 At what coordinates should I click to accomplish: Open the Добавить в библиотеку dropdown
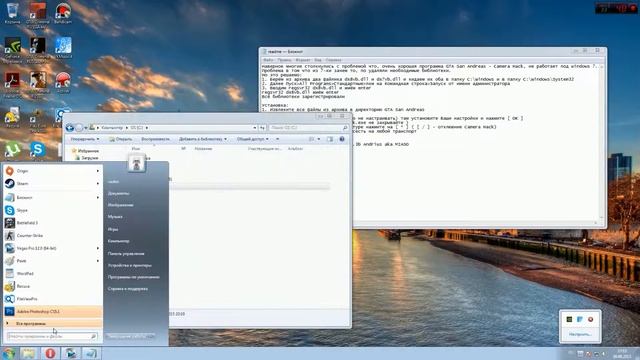tap(202, 139)
